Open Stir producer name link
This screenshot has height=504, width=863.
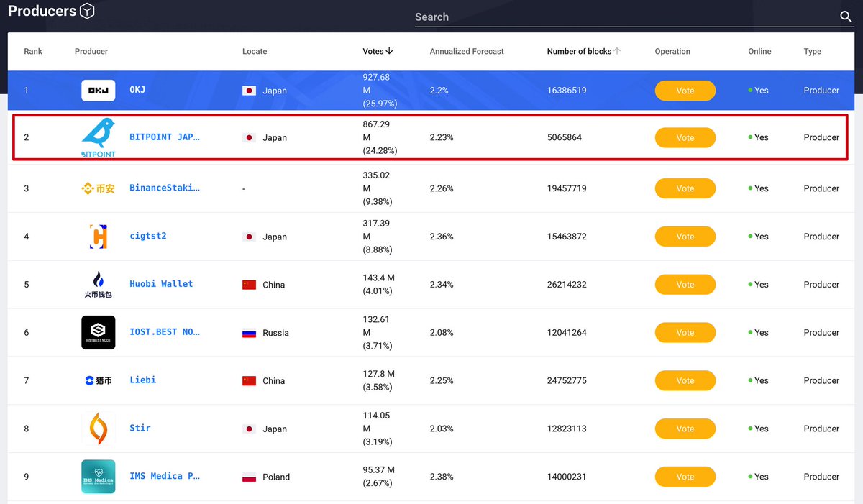click(140, 428)
